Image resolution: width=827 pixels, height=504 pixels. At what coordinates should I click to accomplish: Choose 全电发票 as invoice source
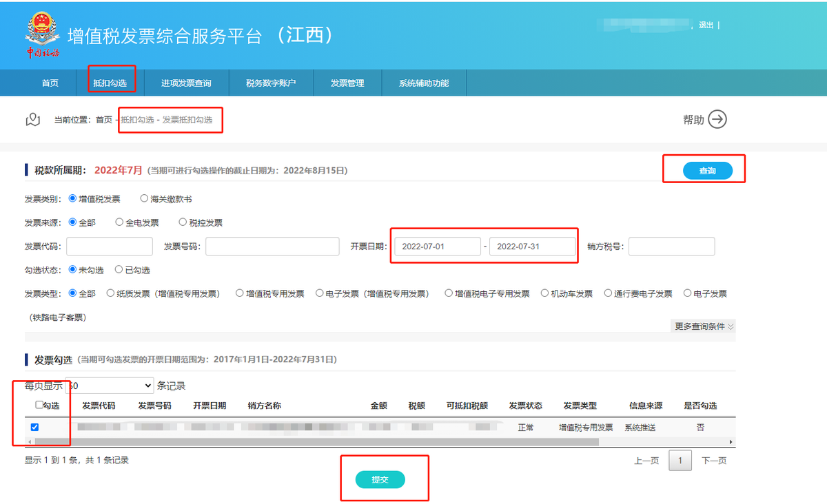119,222
